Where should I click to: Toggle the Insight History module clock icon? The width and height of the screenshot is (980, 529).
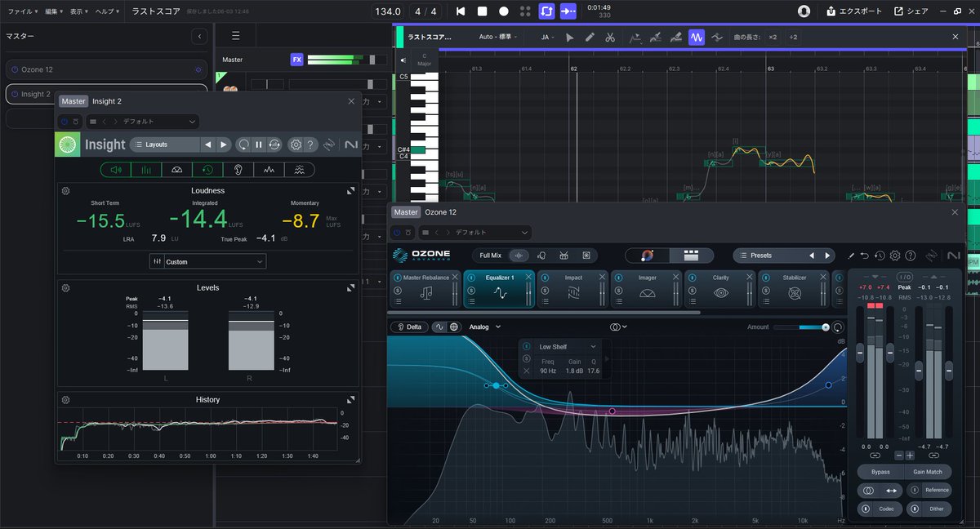click(x=207, y=170)
